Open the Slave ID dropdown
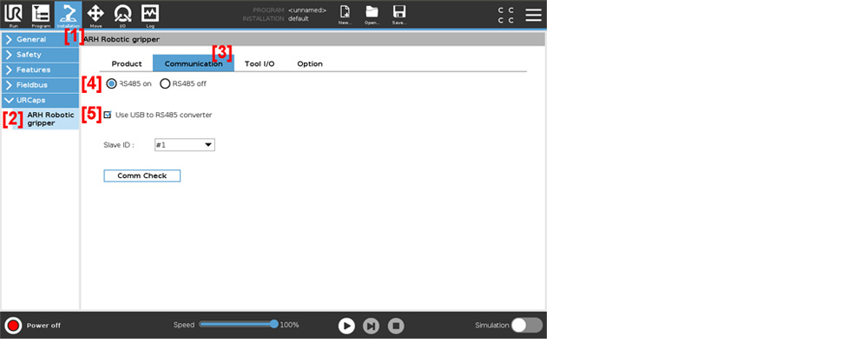The image size is (868, 343). [184, 145]
